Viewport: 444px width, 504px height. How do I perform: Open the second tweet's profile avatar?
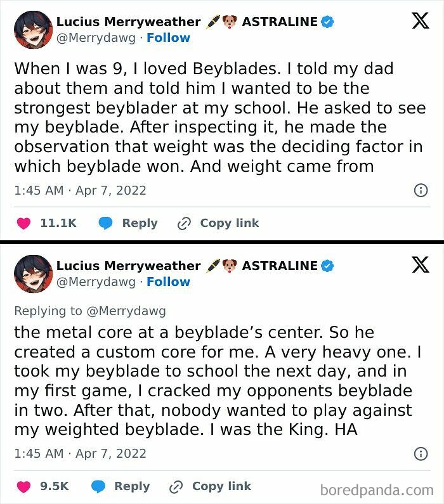(30, 273)
